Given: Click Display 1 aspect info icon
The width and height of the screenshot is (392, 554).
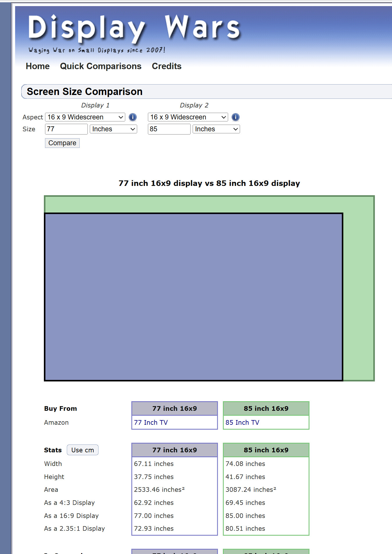Looking at the screenshot, I should click(133, 117).
